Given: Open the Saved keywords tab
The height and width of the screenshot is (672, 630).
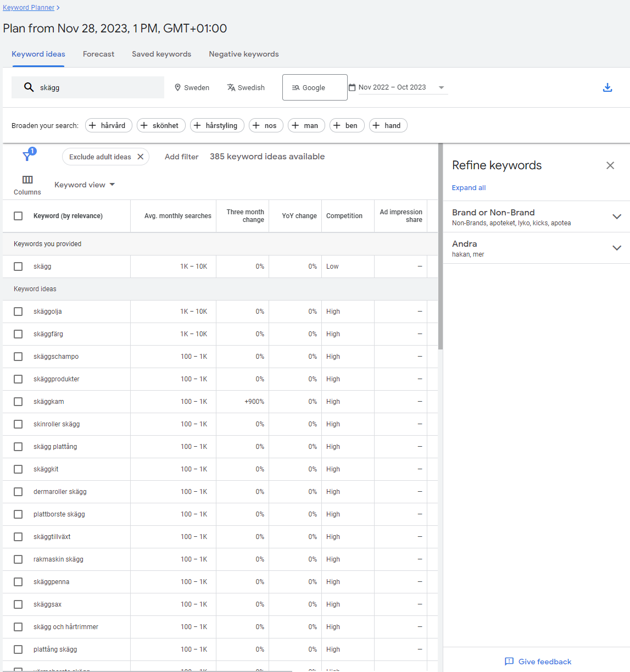Looking at the screenshot, I should coord(161,54).
